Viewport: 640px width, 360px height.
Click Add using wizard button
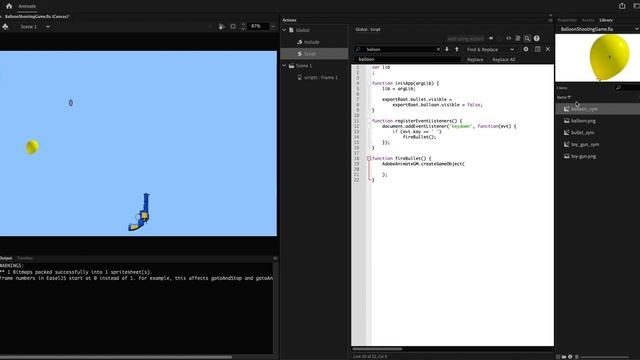click(x=465, y=39)
